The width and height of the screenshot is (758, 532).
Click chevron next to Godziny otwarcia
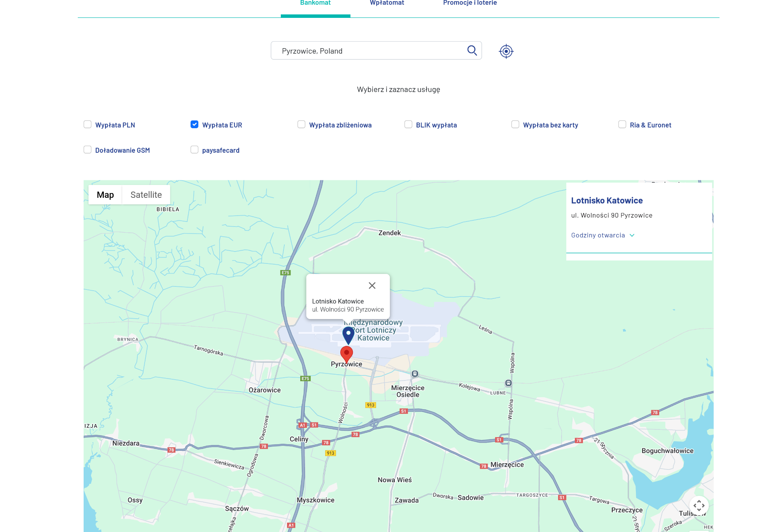click(632, 235)
